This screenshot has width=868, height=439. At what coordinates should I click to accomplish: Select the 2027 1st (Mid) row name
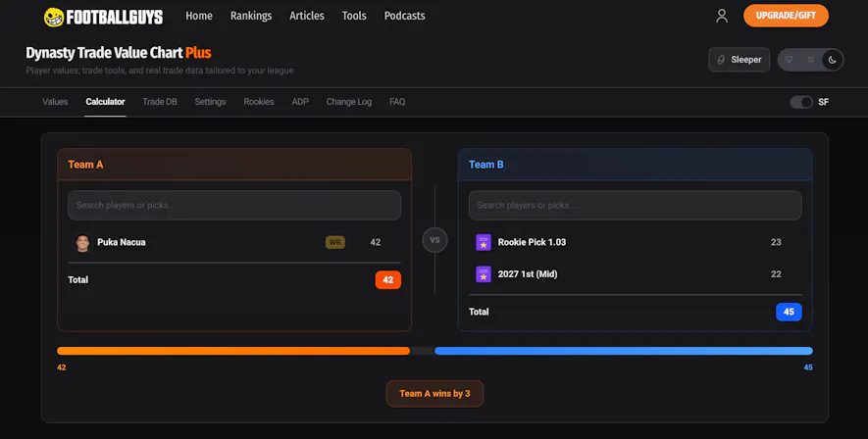527,274
